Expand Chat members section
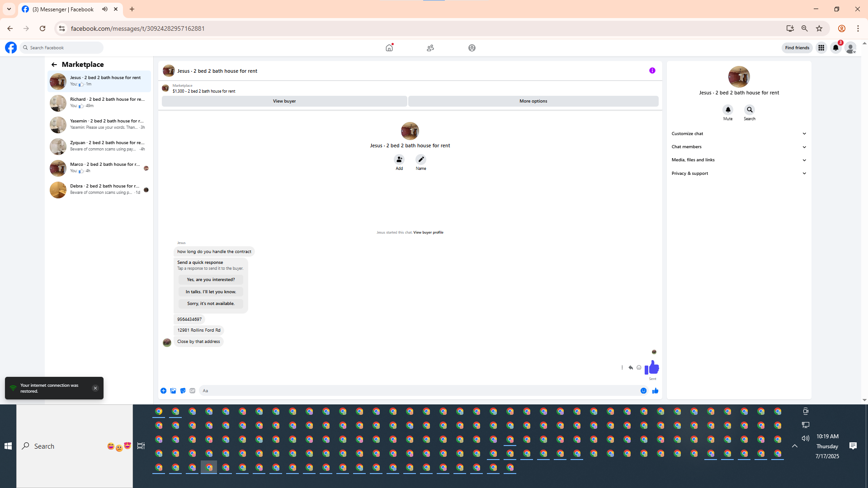 (x=739, y=147)
